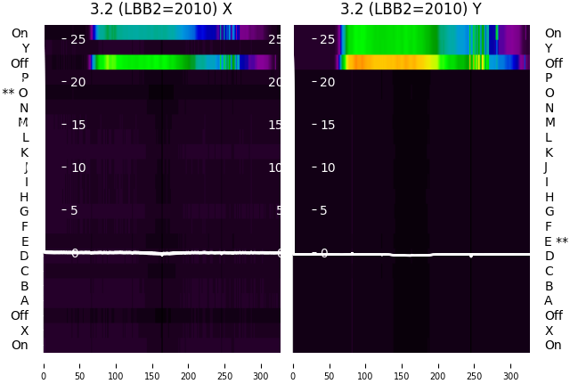Click the white zero line in Y plot
The height and width of the screenshot is (392, 570).
411,254
